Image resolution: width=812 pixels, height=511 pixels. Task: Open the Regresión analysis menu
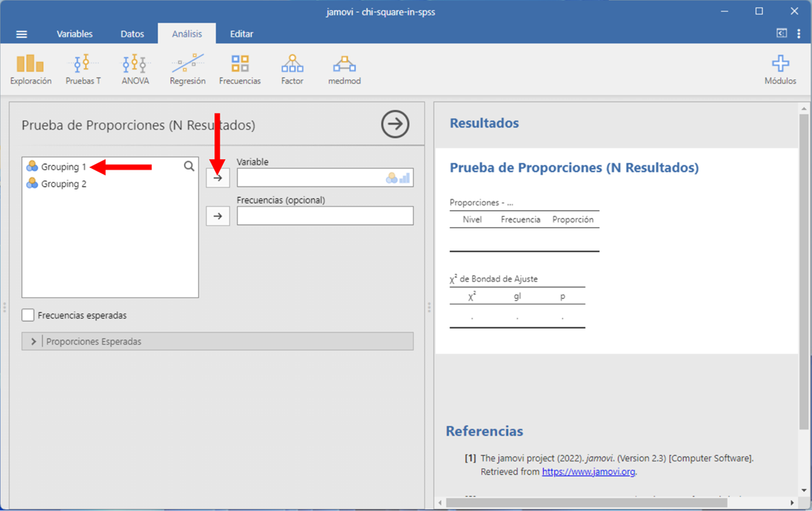[x=187, y=70]
